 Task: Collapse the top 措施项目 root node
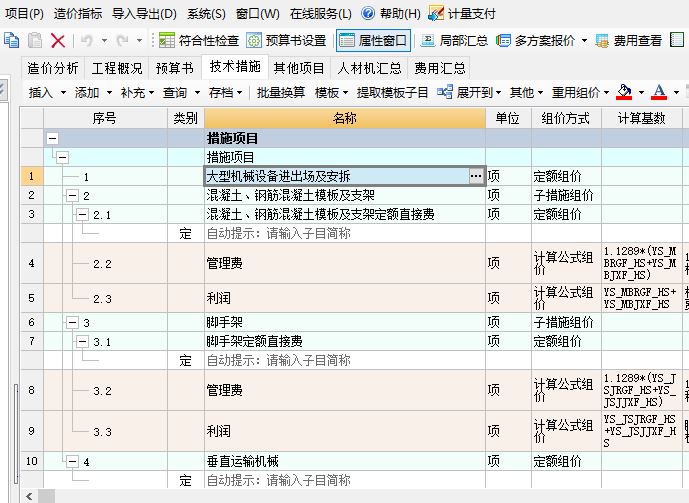click(x=52, y=138)
